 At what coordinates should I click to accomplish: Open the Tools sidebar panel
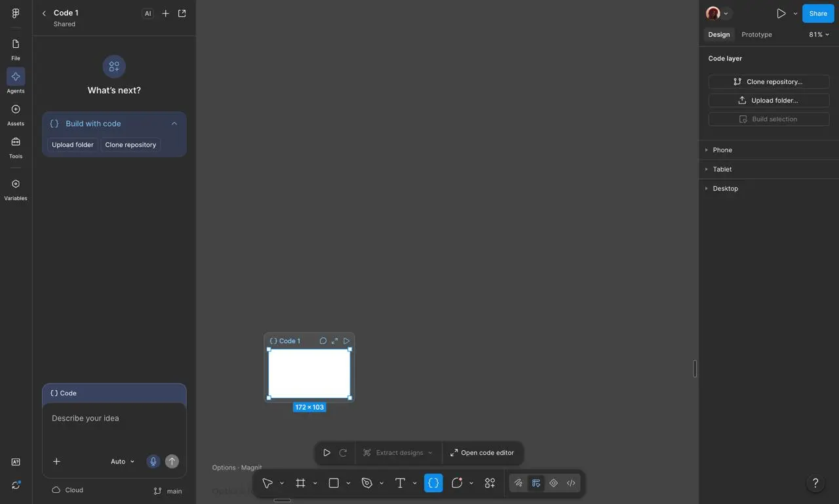[x=16, y=147]
